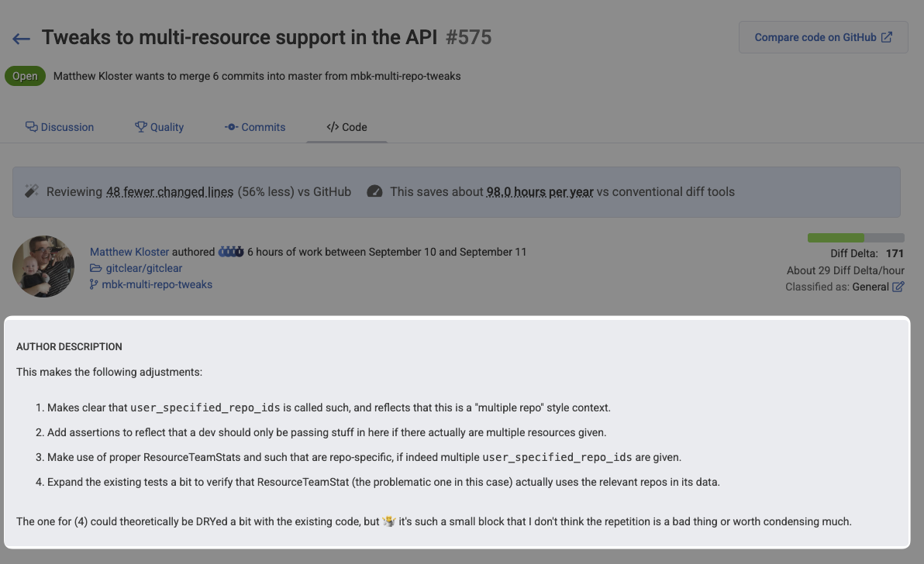924x564 pixels.
Task: Go to the Commits tab
Action: click(x=255, y=127)
